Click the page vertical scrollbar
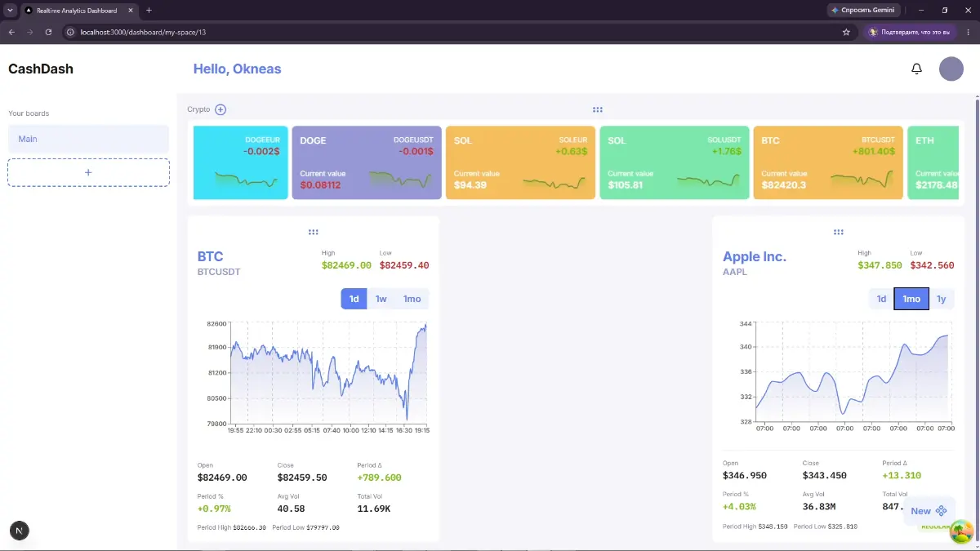 [x=977, y=318]
